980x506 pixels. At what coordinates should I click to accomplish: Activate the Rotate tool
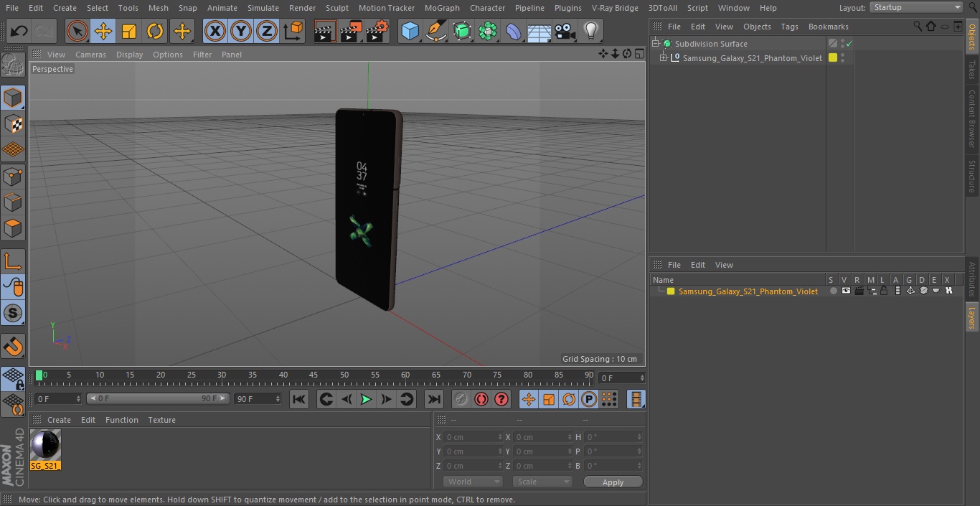click(155, 31)
